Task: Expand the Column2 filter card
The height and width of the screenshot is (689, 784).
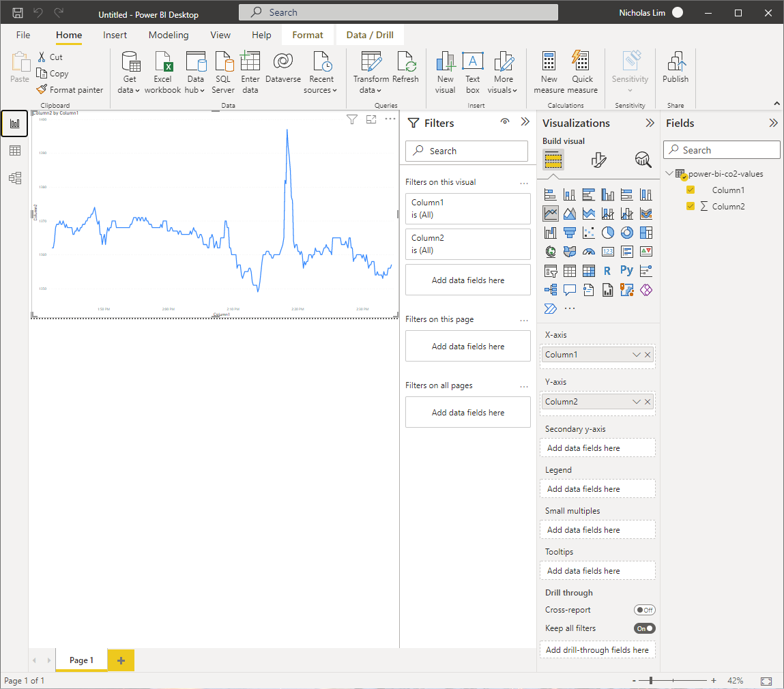Action: 467,244
